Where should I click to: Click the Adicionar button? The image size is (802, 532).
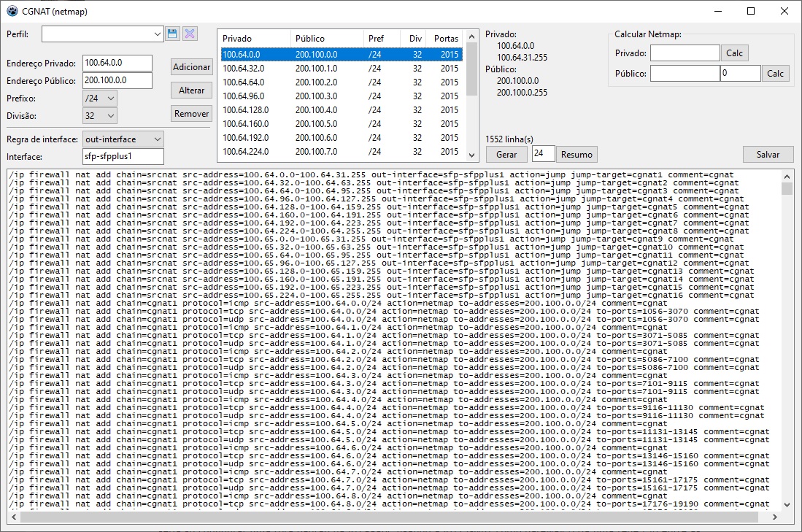pos(191,67)
